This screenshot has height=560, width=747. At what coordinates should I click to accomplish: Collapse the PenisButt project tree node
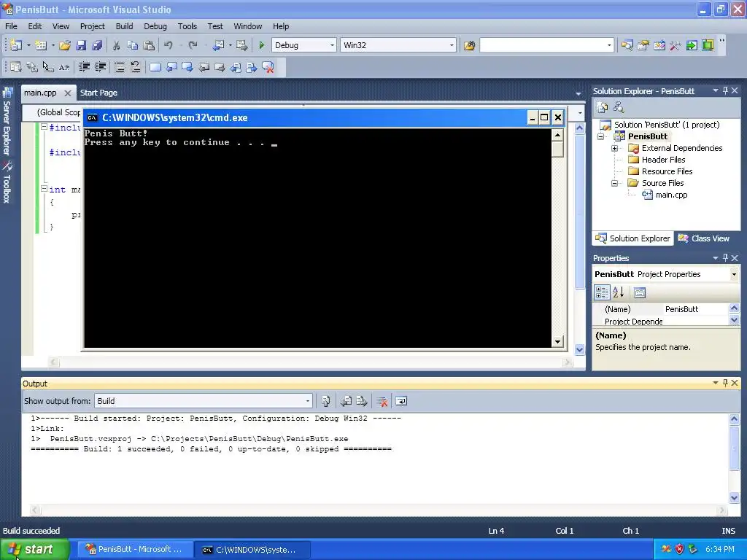[601, 136]
